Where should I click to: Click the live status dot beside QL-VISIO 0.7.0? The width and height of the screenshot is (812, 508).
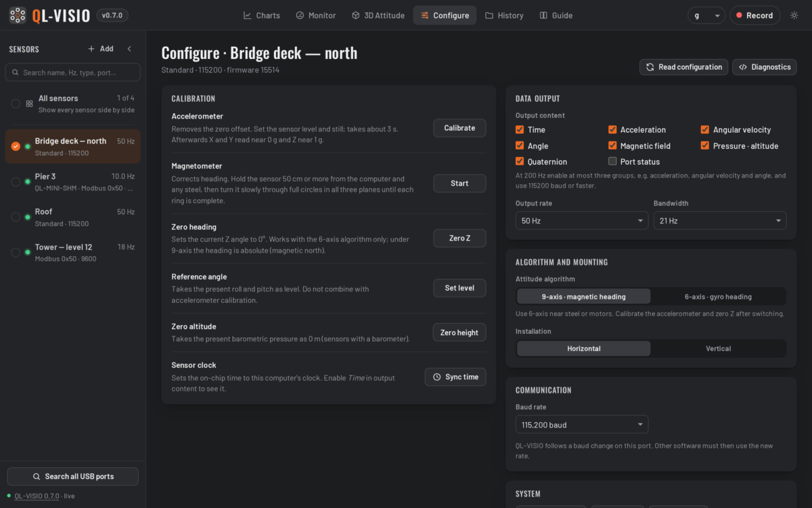point(9,496)
